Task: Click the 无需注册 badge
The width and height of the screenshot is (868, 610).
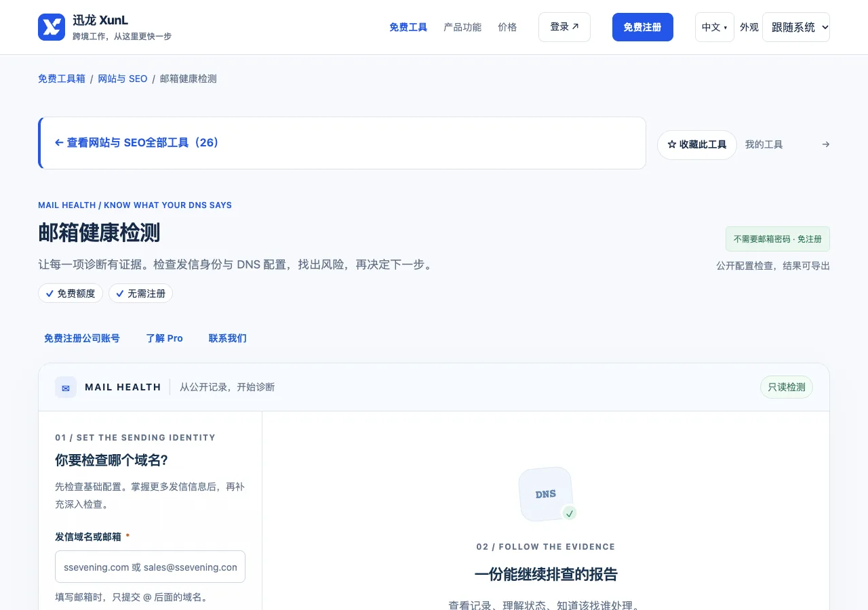Action: click(x=140, y=293)
